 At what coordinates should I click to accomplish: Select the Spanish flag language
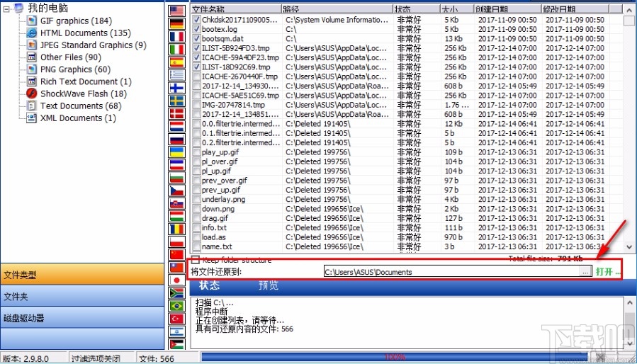(177, 62)
